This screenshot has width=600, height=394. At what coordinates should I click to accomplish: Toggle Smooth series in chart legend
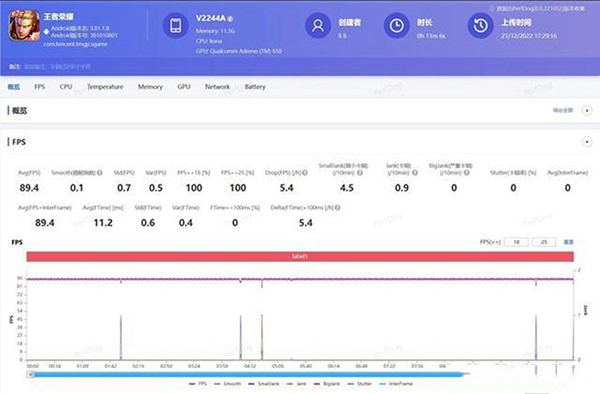228,384
